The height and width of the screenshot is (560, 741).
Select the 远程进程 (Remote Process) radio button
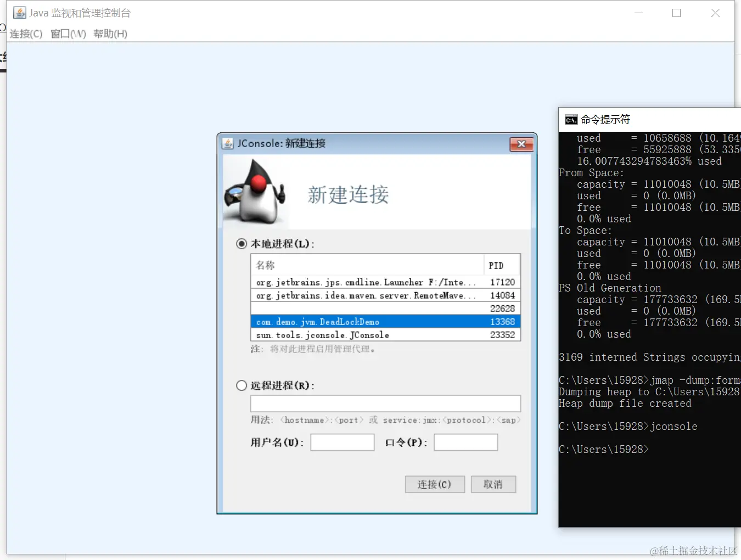point(242,385)
